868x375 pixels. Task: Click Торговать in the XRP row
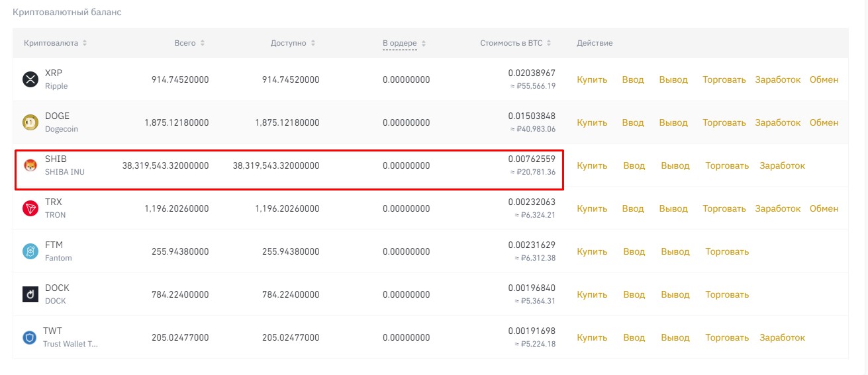724,79
